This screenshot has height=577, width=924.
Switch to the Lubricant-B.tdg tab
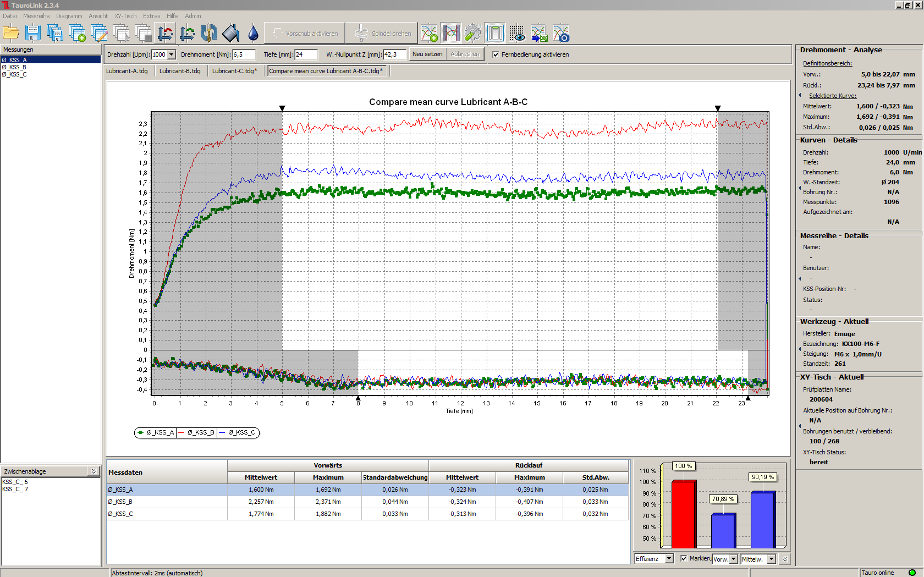click(180, 71)
